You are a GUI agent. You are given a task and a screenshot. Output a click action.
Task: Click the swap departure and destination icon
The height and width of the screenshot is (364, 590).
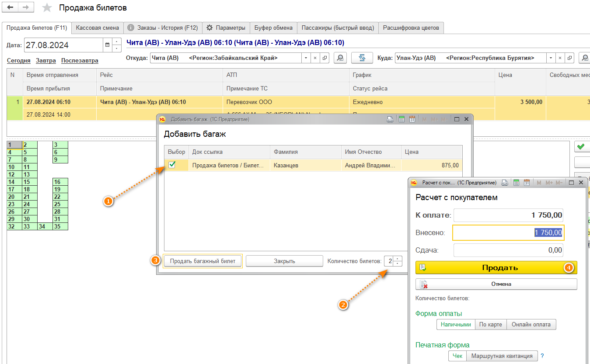click(x=362, y=58)
